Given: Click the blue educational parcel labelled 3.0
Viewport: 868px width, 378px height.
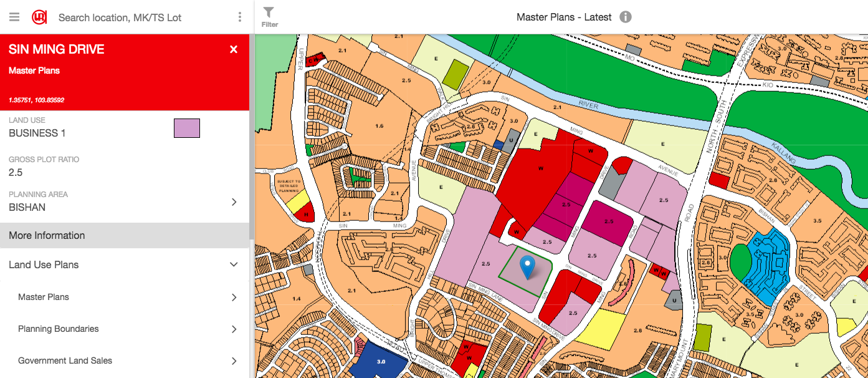Looking at the screenshot, I should 378,361.
